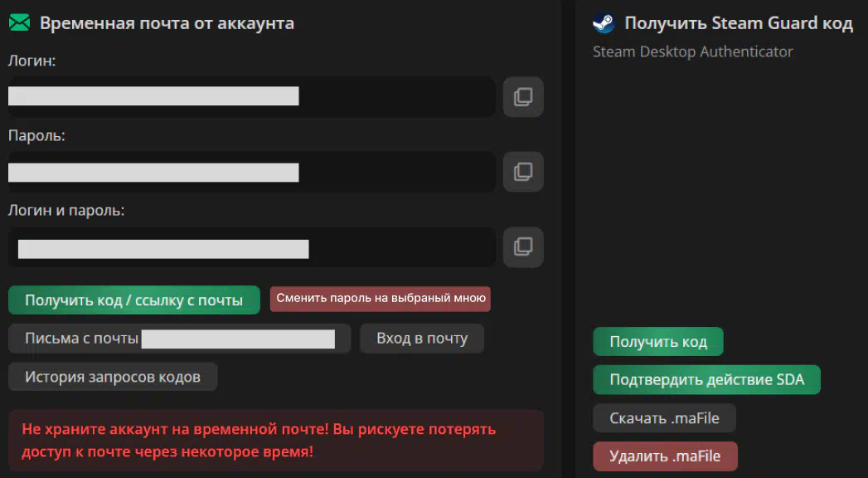Click the red temporary-mail warning text
Image resolution: width=868 pixels, height=478 pixels.
coord(259,441)
